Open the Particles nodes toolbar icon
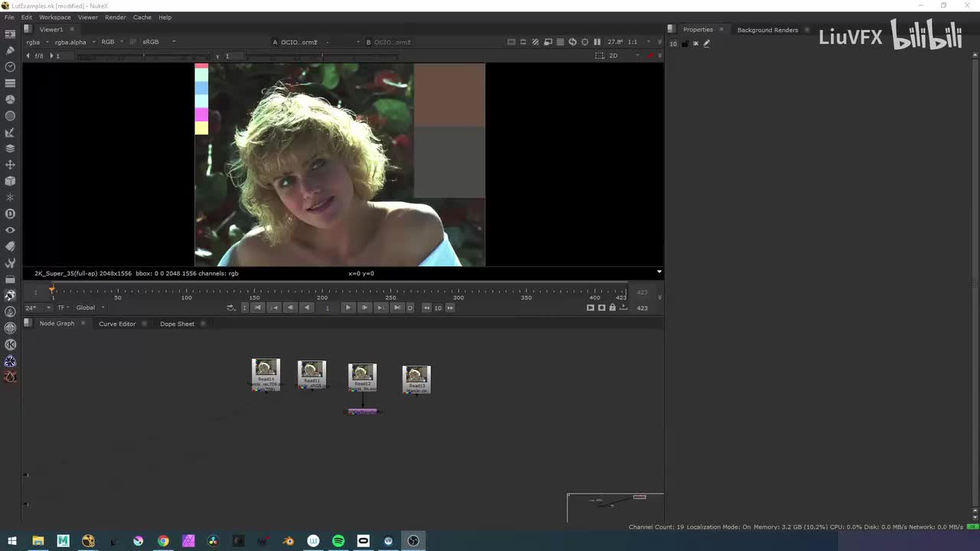 [x=10, y=197]
